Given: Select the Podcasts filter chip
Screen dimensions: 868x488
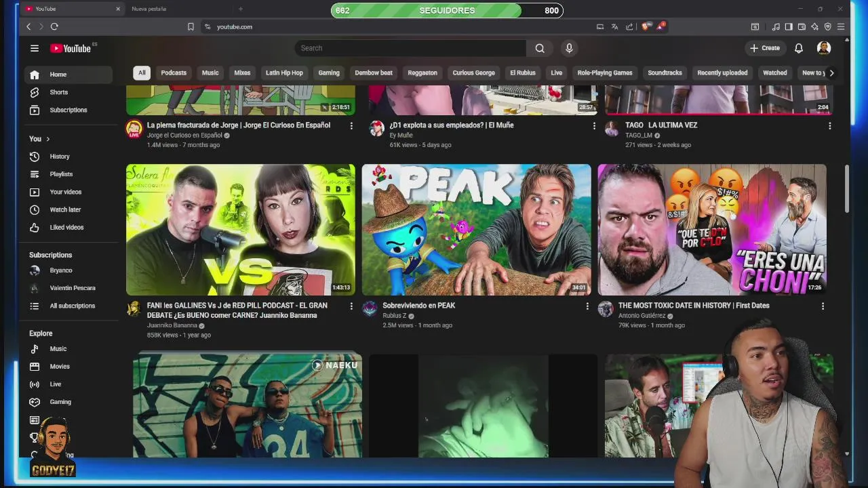Looking at the screenshot, I should (x=174, y=73).
